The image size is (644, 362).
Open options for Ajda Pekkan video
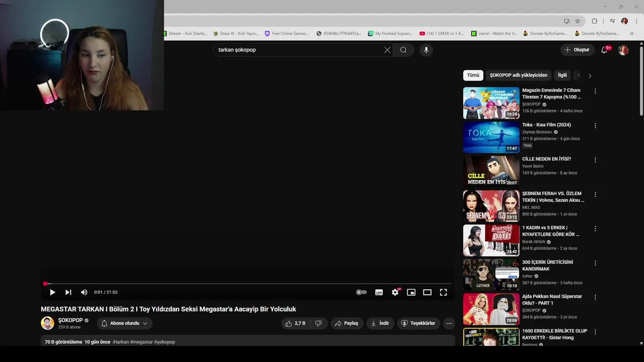[x=595, y=298]
